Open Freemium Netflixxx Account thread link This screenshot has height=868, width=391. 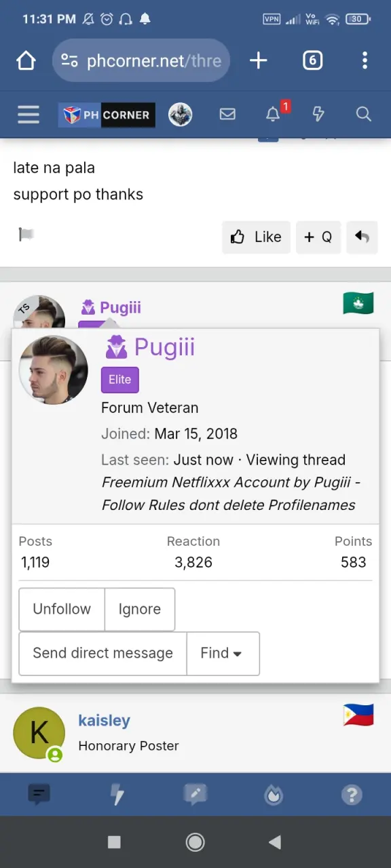pos(231,493)
